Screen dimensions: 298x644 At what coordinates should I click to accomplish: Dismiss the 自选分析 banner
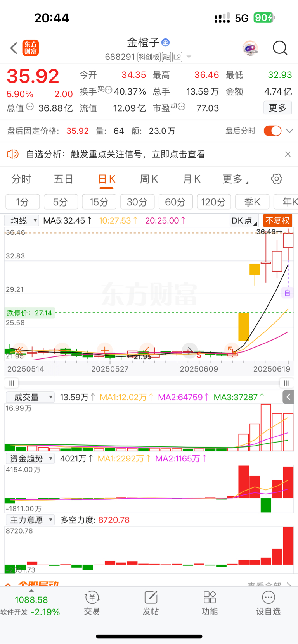tap(288, 154)
